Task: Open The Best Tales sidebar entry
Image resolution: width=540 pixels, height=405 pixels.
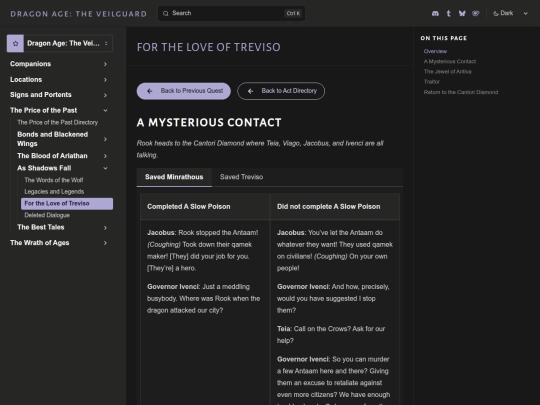Action: (41, 227)
